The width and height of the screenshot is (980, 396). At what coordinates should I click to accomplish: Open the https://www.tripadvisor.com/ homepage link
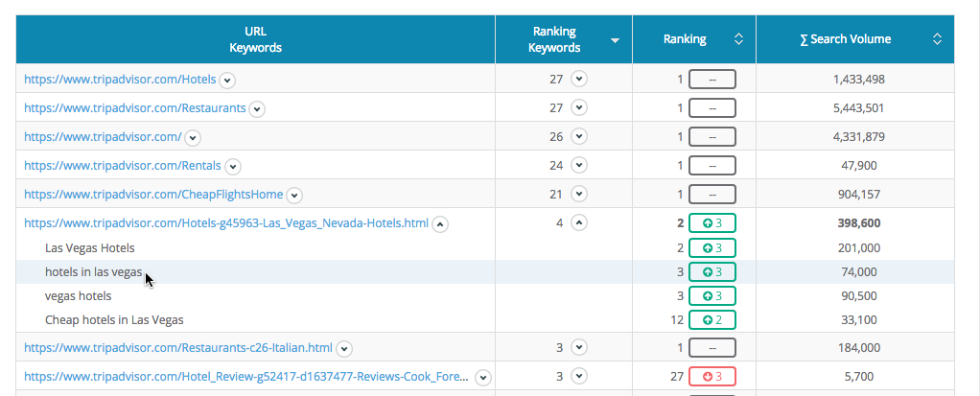[x=104, y=137]
